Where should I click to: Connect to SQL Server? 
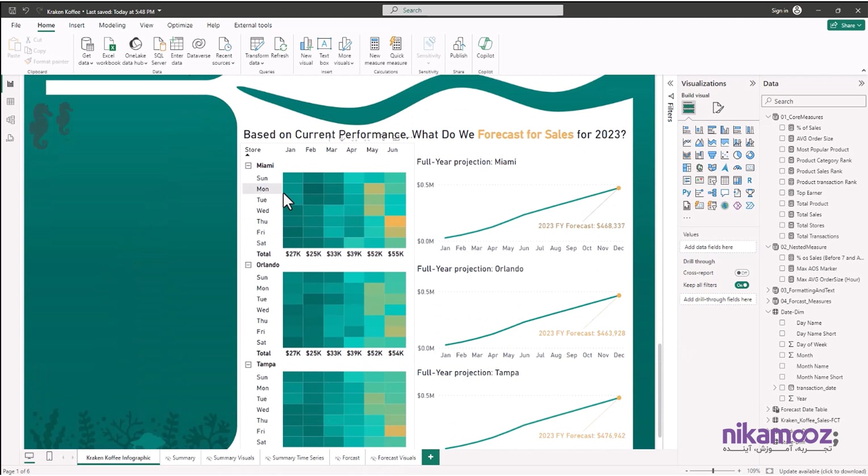tap(159, 51)
